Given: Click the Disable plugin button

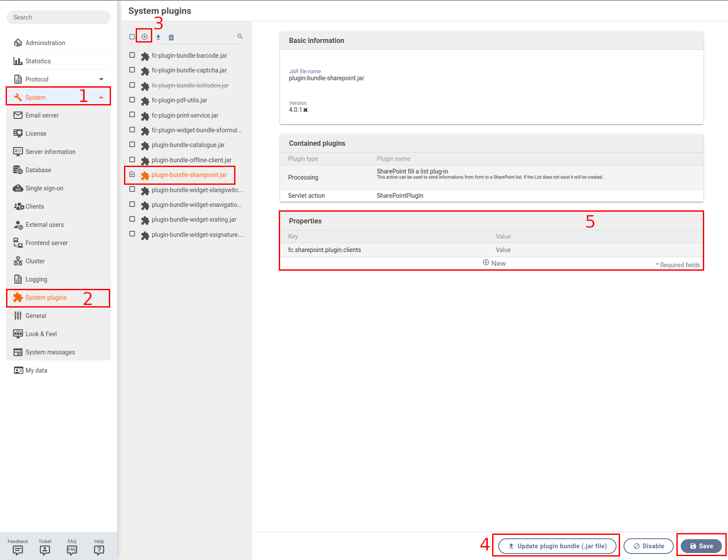Looking at the screenshot, I should pyautogui.click(x=649, y=546).
